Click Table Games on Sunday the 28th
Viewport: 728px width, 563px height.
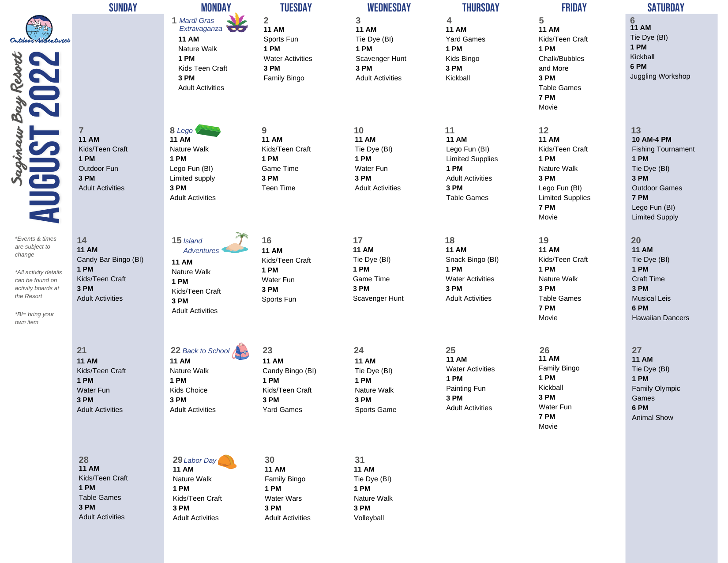100,498
